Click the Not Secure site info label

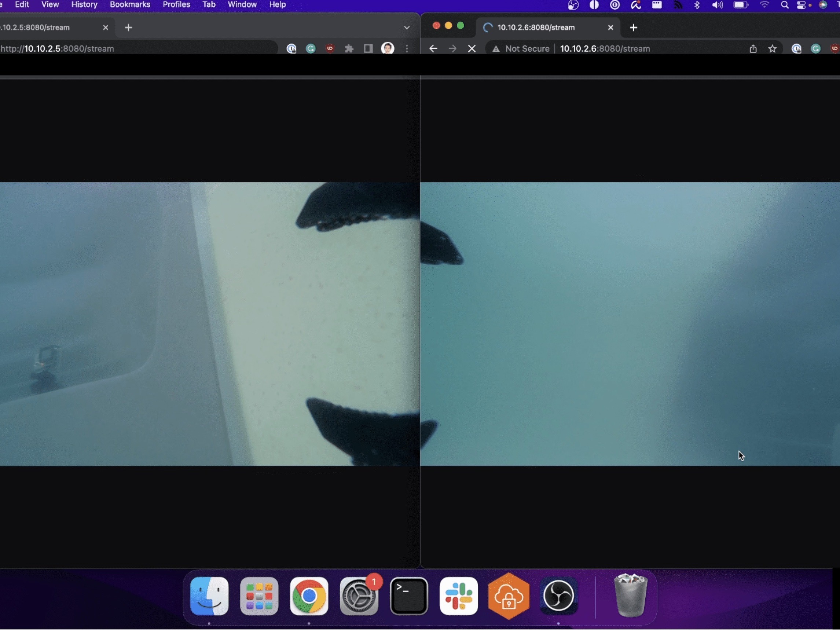[527, 49]
